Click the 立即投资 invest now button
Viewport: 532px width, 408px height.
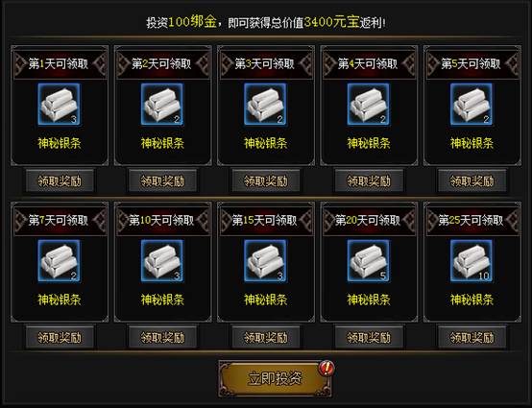(275, 378)
